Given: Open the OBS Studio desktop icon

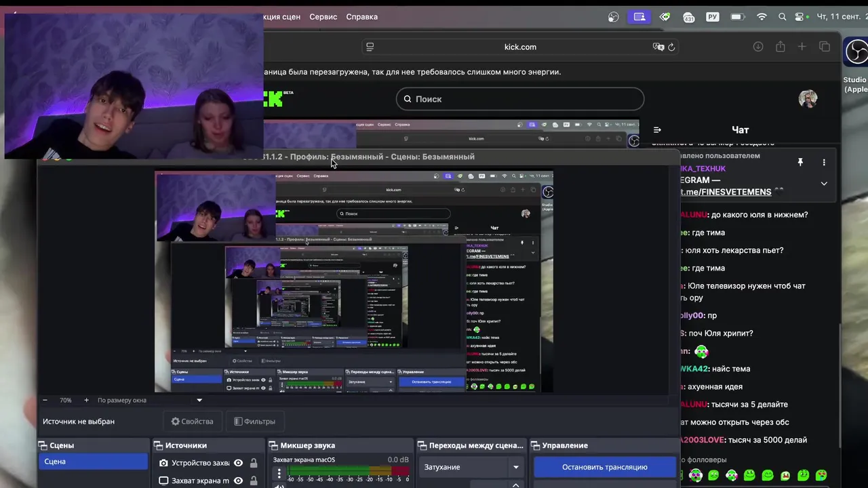Looking at the screenshot, I should (856, 53).
